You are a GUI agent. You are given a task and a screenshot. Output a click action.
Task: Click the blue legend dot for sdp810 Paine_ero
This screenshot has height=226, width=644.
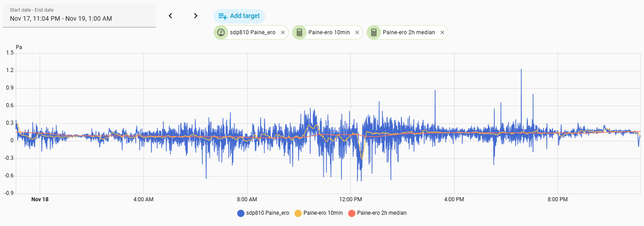(x=241, y=213)
